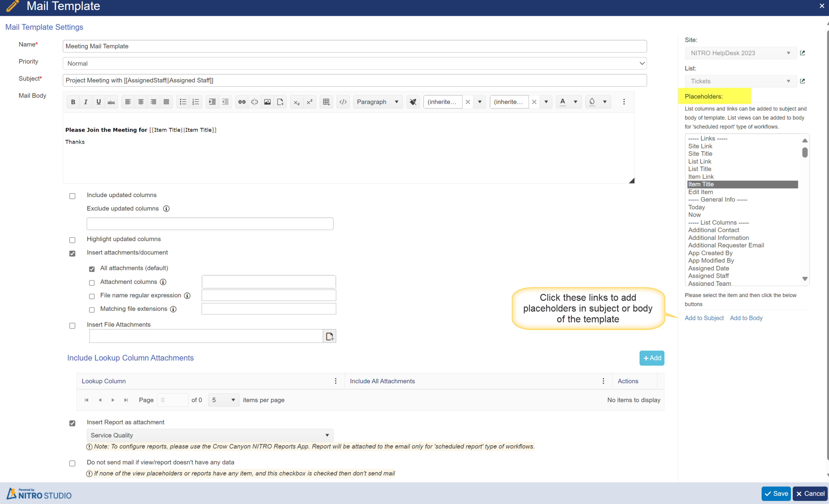Click the Ordered list icon
The height and width of the screenshot is (504, 829).
pyautogui.click(x=196, y=102)
